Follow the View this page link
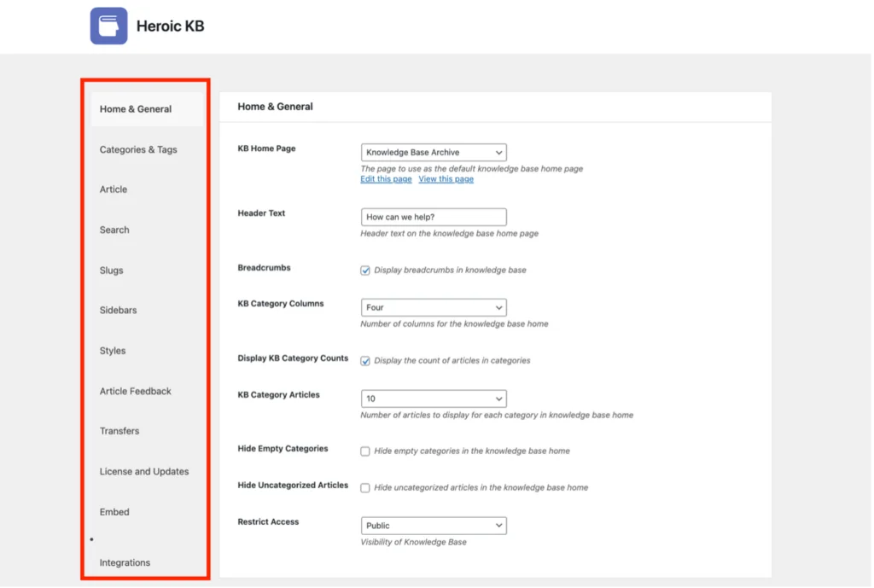The height and width of the screenshot is (588, 874). click(x=446, y=179)
